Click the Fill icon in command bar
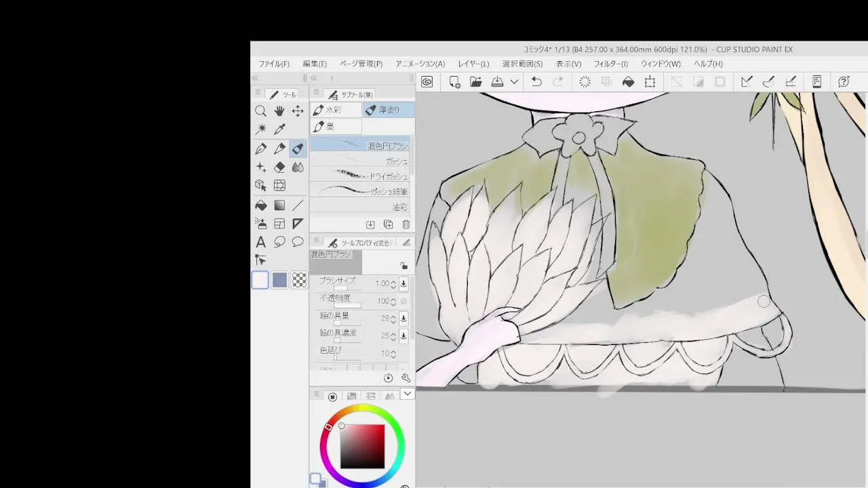The image size is (868, 488). [x=629, y=82]
